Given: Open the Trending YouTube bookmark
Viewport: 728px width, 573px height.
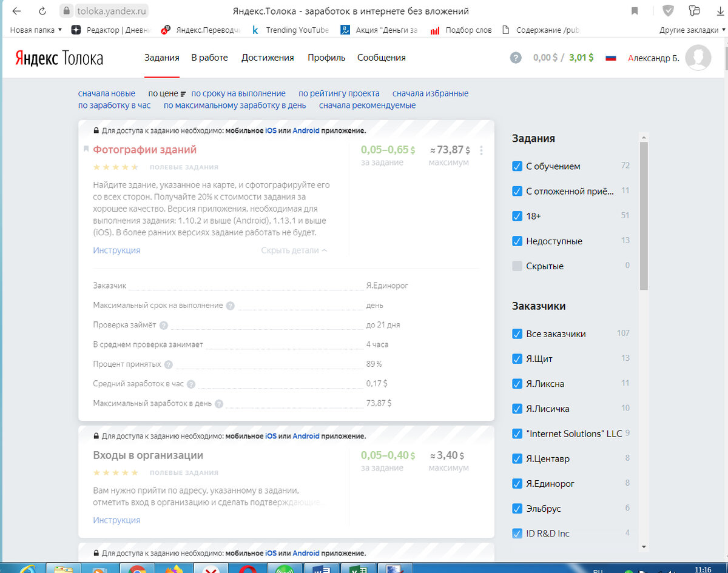Looking at the screenshot, I should click(290, 30).
